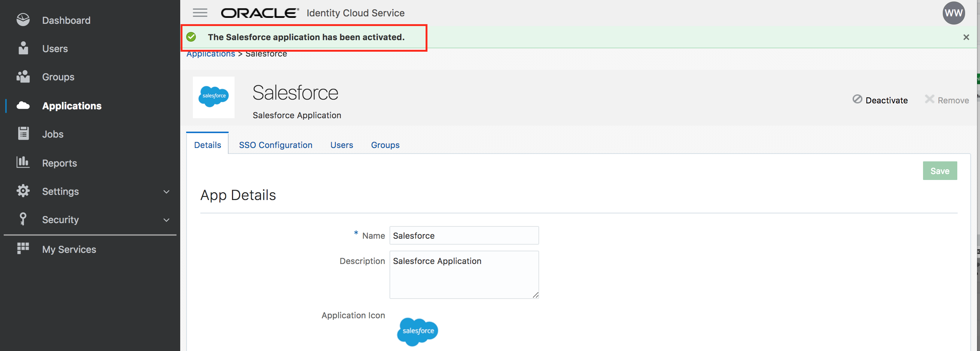
Task: Select the Groups people icon in sidebar
Action: 23,77
